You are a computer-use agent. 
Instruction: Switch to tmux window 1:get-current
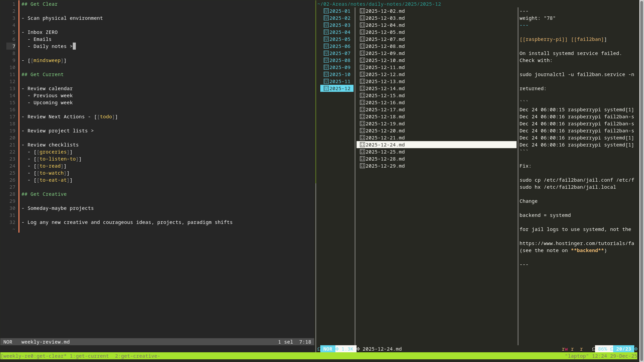click(x=89, y=356)
